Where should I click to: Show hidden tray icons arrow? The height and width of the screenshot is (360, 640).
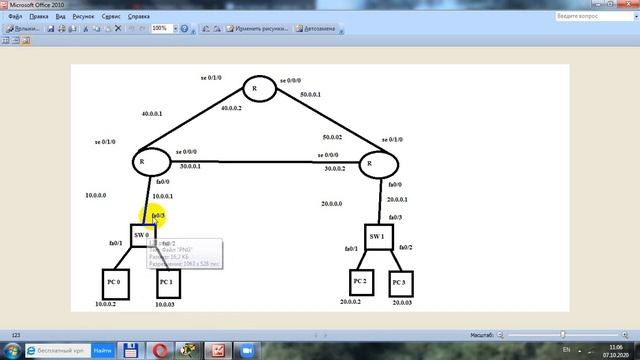tap(580, 351)
